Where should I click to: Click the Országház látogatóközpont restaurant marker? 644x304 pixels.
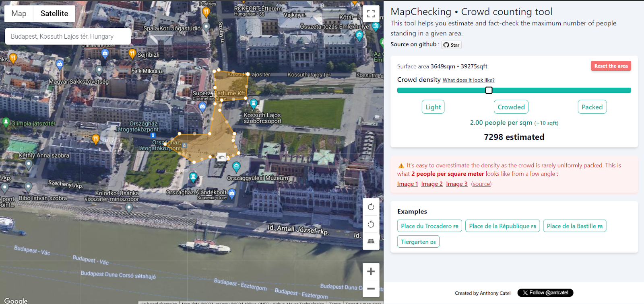point(95,139)
